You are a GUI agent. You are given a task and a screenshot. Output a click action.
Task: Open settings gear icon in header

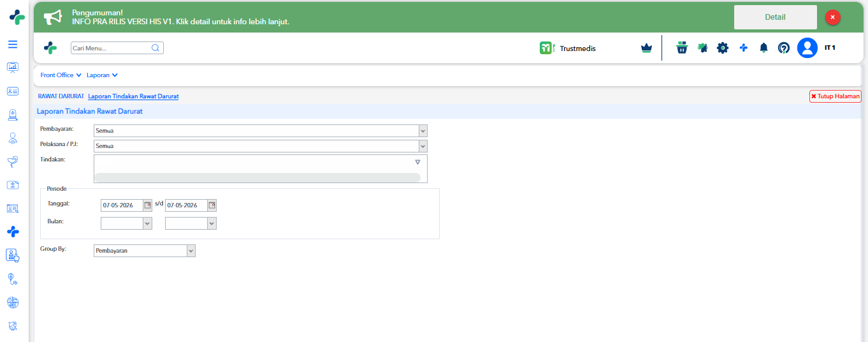click(x=723, y=48)
